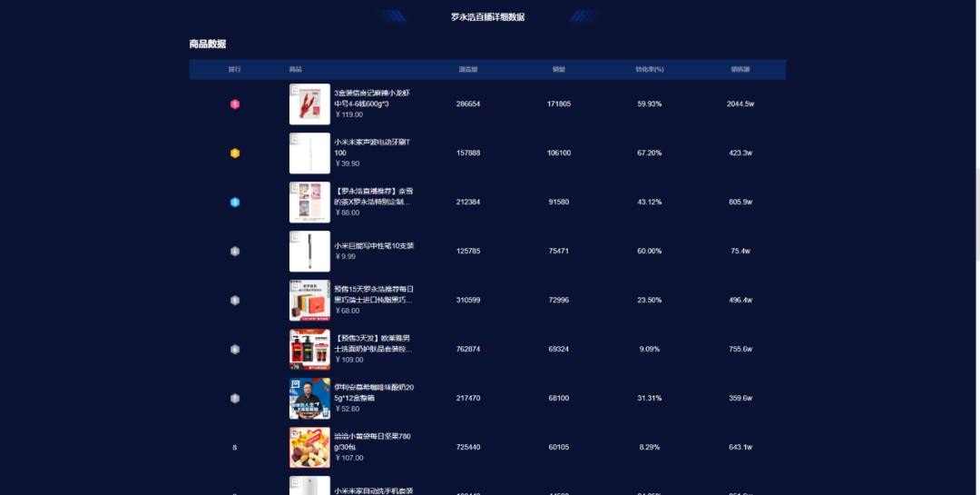The height and width of the screenshot is (495, 980).
Task: Click the blue rank 3 badge
Action: (235, 203)
